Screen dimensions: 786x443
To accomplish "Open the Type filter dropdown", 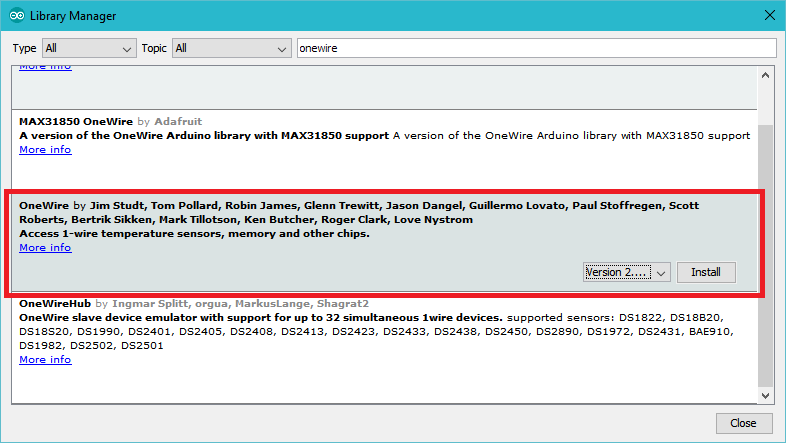I will click(x=89, y=49).
